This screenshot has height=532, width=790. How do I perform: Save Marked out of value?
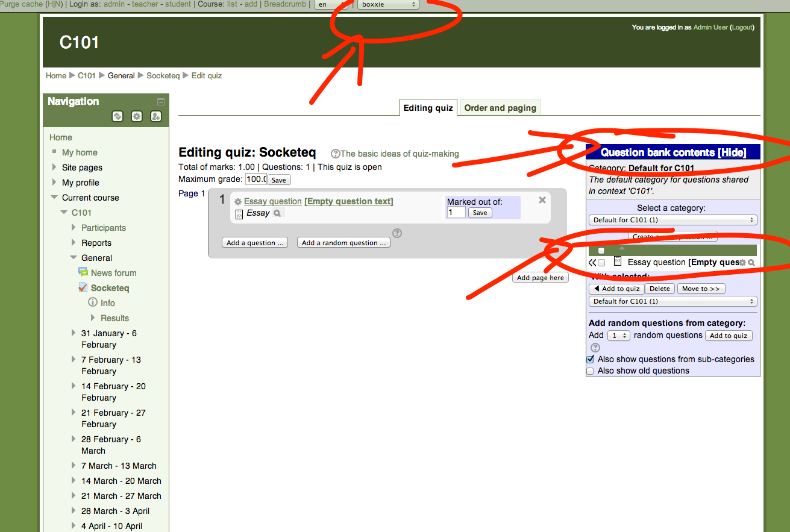tap(480, 213)
